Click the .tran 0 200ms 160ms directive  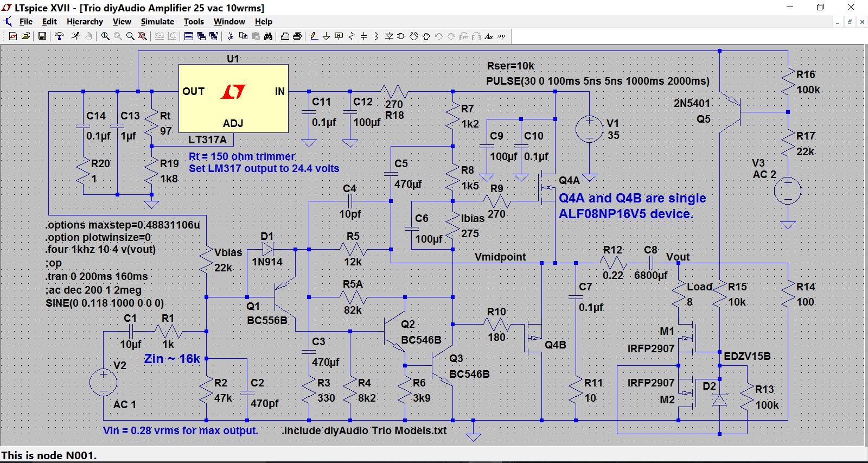point(97,276)
